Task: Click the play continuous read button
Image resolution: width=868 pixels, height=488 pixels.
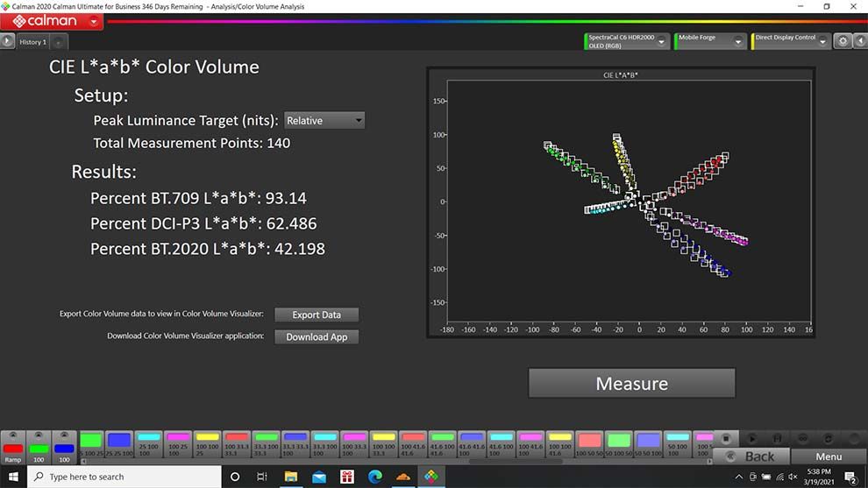Action: pyautogui.click(x=751, y=439)
